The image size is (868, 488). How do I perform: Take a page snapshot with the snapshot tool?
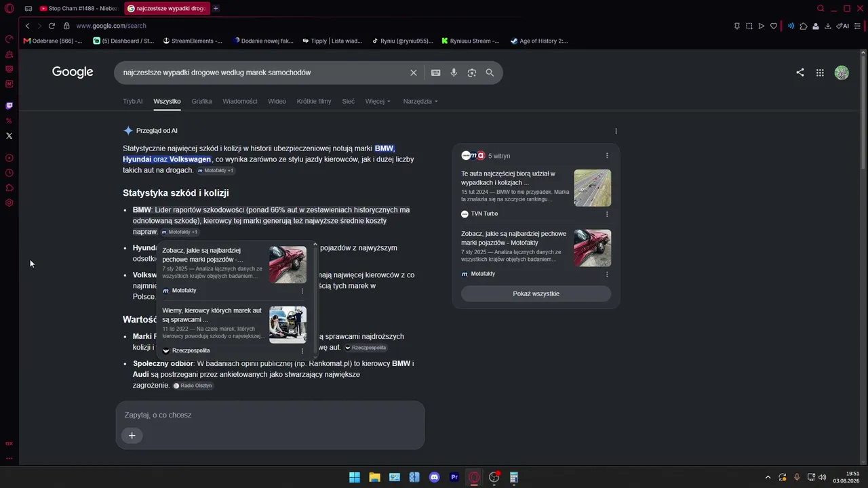point(749,26)
